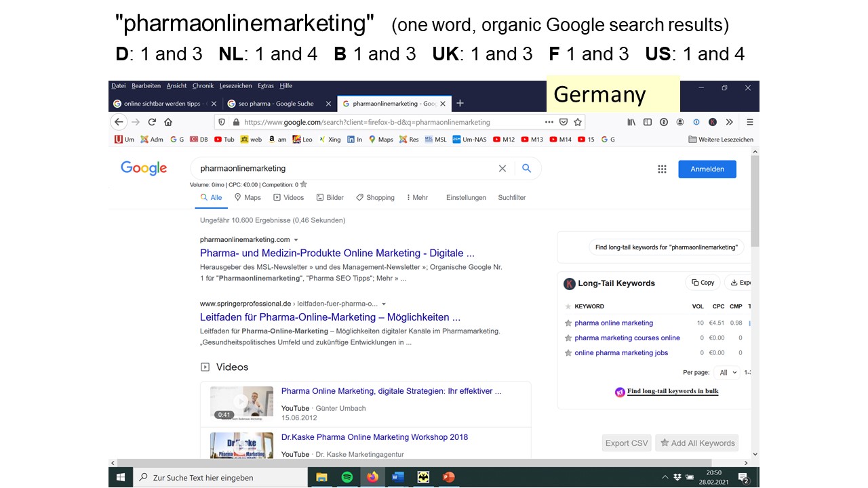Select the Bilder search tab
This screenshot has width=868, height=488.
(330, 198)
